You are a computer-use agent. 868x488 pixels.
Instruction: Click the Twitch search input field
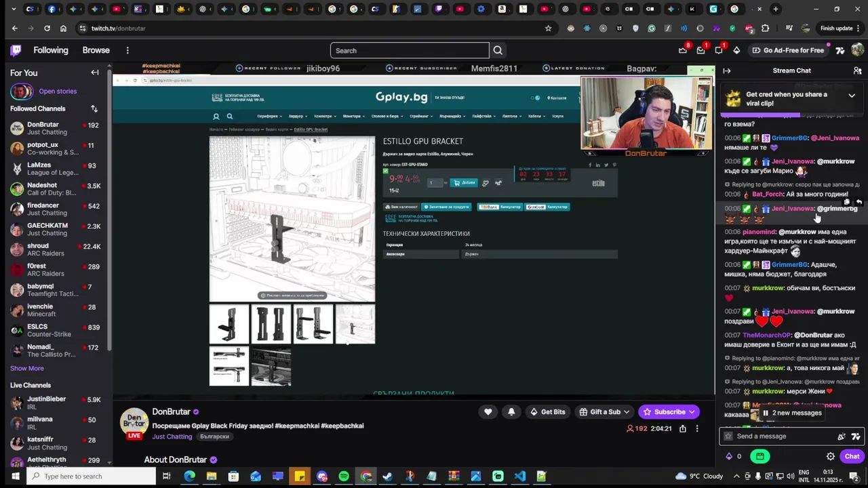(410, 50)
